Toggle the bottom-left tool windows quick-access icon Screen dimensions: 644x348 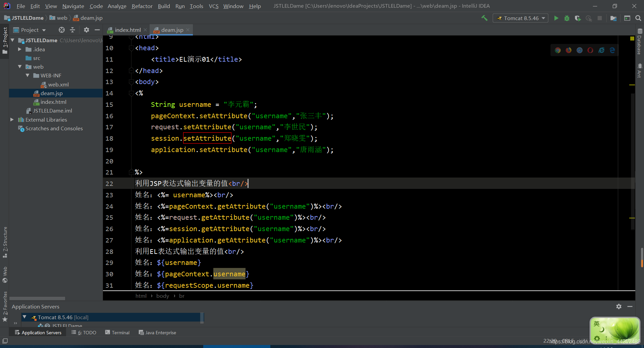pyautogui.click(x=5, y=341)
